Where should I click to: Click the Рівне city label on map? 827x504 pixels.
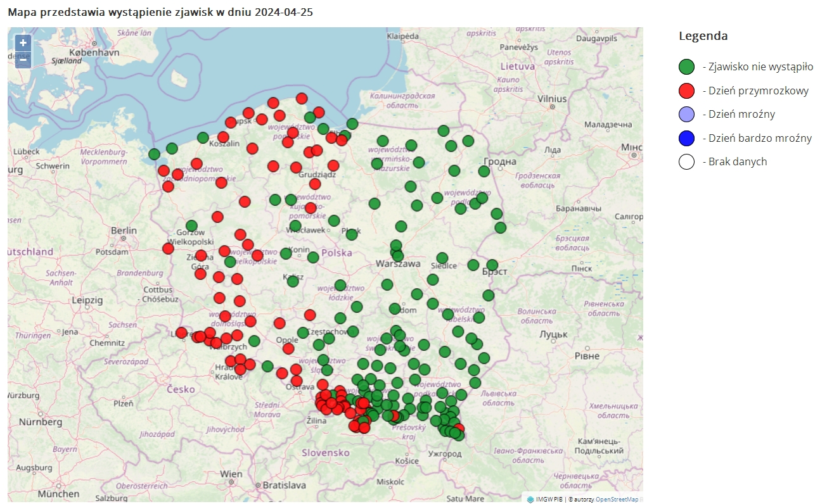click(587, 356)
